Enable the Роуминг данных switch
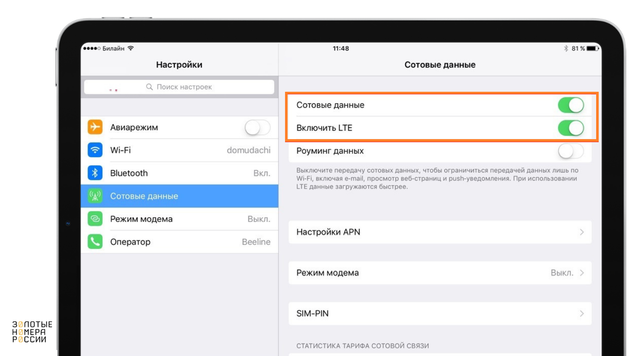This screenshot has width=644, height=356. pos(571,151)
